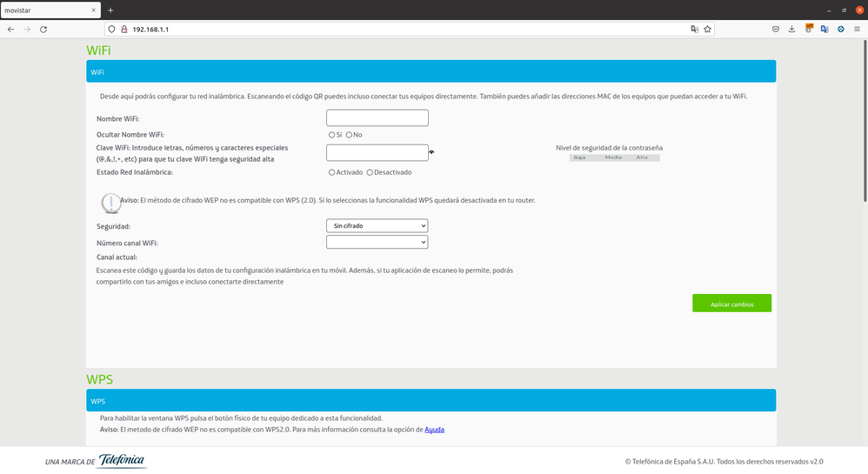Open the Seguridad dropdown showing Sin cifrado

[x=377, y=226]
